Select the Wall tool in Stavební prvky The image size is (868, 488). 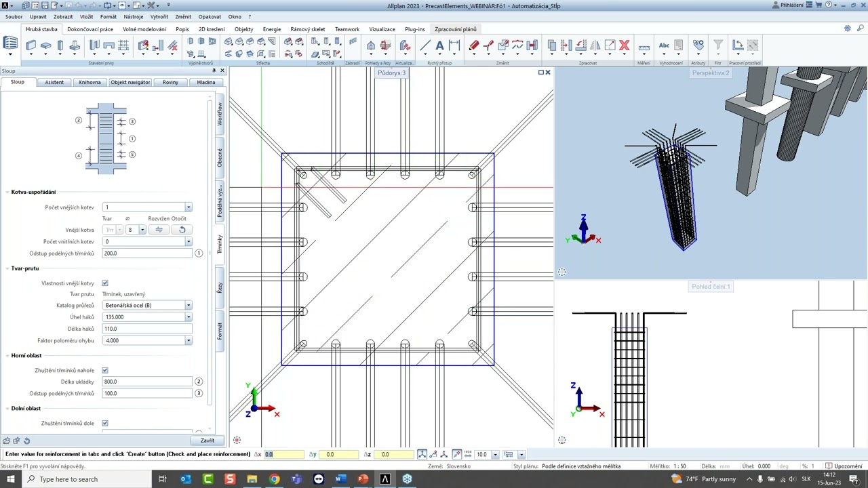pyautogui.click(x=31, y=46)
